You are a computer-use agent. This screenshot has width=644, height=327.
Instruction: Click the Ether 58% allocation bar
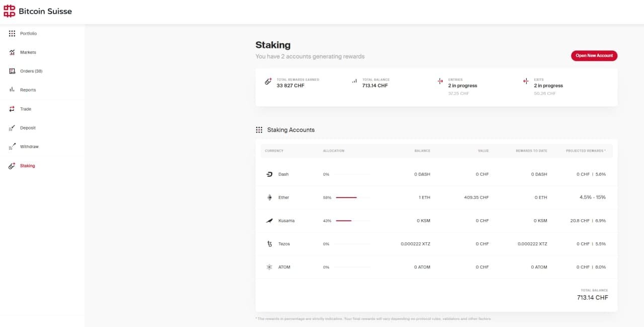coord(347,198)
